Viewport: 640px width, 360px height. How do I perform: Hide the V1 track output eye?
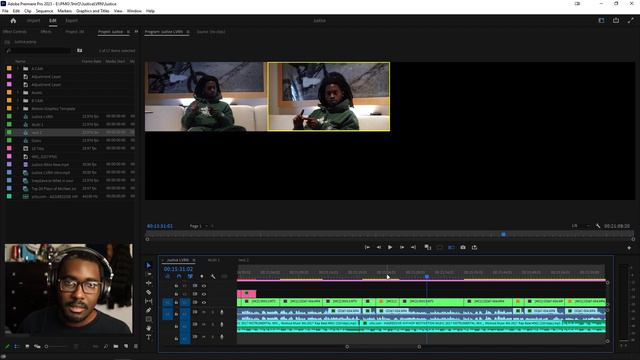(x=204, y=302)
